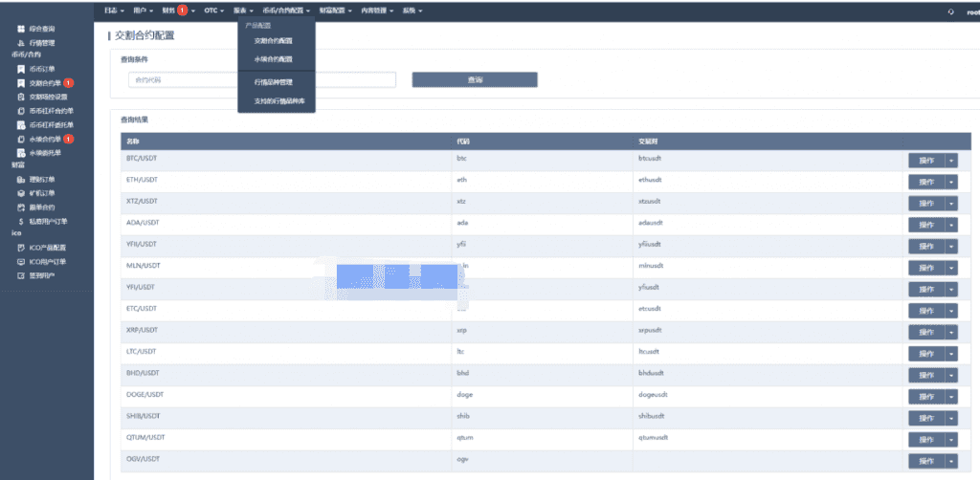Expand 操作 arrow for XRP/USDT row

(951, 332)
